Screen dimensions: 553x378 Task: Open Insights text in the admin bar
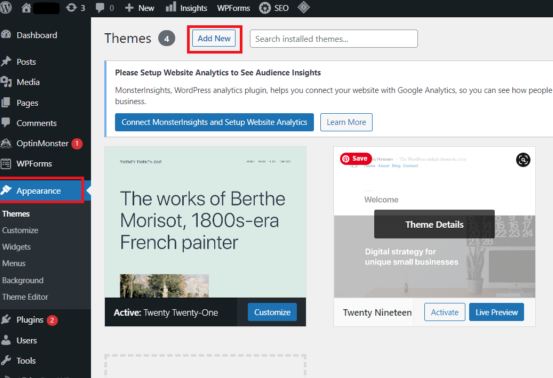coord(194,8)
